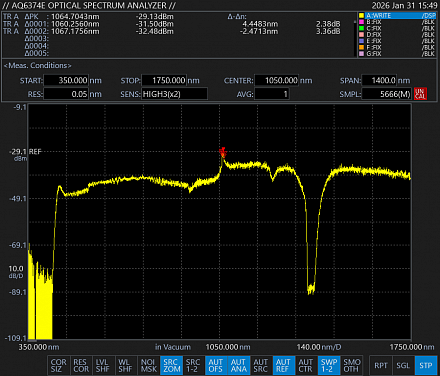Click the LVL SHF status indicator
The height and width of the screenshot is (376, 440).
(x=103, y=365)
